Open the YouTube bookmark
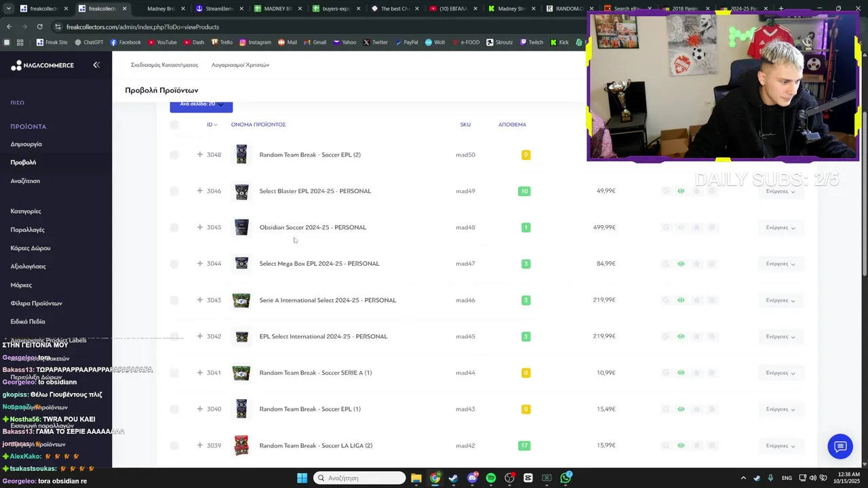 [x=162, y=42]
